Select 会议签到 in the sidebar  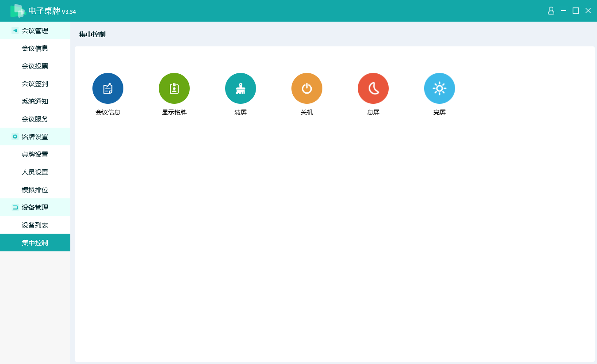click(35, 84)
